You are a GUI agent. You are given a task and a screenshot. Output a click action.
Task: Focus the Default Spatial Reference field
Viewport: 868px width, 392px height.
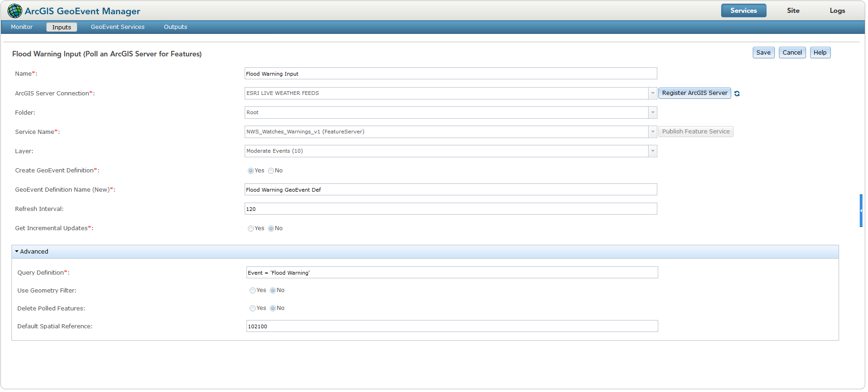coord(452,326)
